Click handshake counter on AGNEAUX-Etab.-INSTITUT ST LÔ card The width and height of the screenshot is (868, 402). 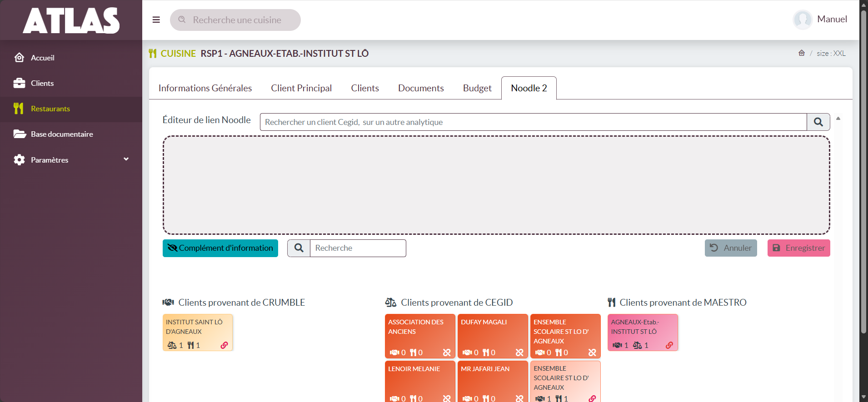click(x=621, y=345)
